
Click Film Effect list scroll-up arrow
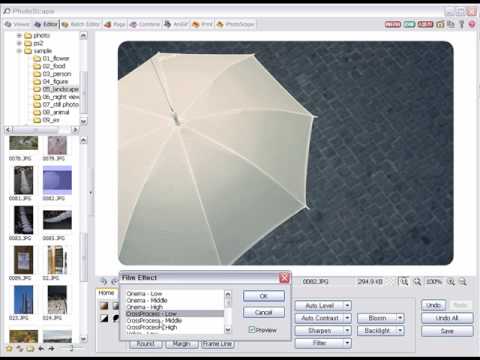tap(228, 294)
